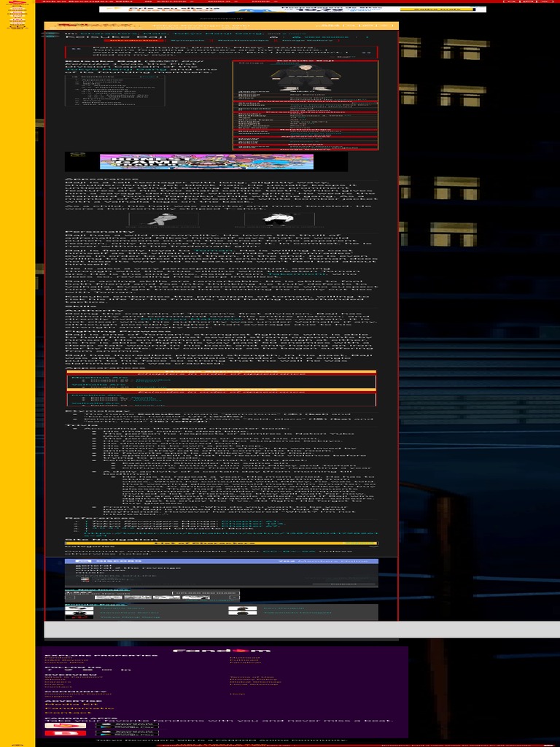Open the colorful game ad banner
Image resolution: width=560 pixels, height=747 pixels.
[206, 161]
